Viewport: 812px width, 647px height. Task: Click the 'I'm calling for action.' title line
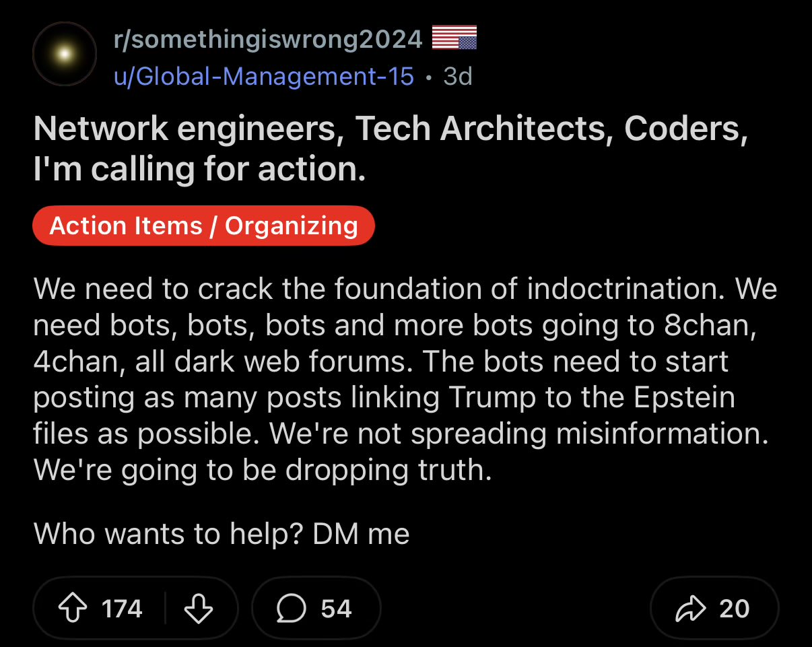click(x=199, y=170)
